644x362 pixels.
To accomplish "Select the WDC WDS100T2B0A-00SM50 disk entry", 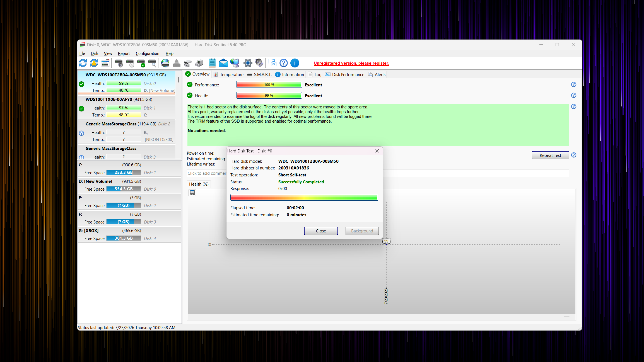I will [x=127, y=83].
